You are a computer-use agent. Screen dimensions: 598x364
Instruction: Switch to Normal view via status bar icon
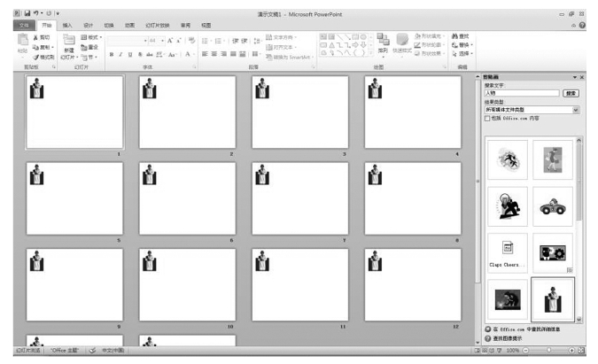[478, 351]
